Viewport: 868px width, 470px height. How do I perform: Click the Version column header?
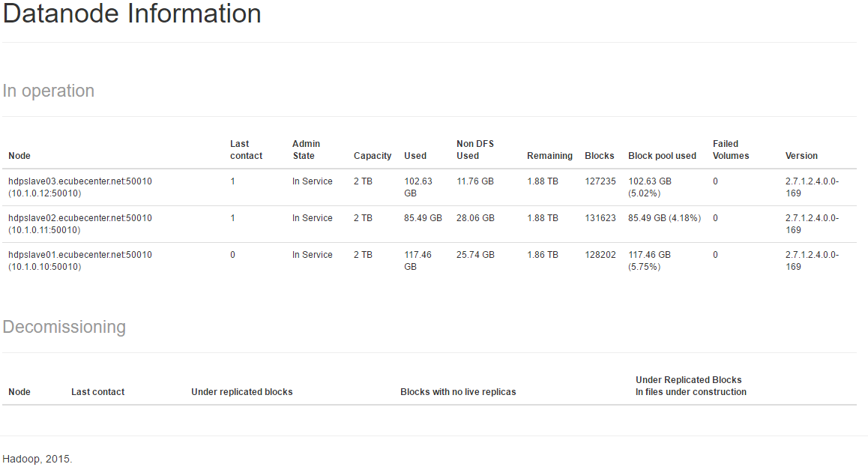pos(801,155)
